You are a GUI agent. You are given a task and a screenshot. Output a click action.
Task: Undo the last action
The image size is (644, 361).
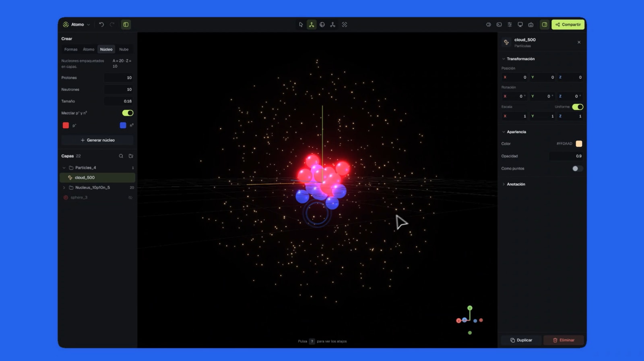101,25
